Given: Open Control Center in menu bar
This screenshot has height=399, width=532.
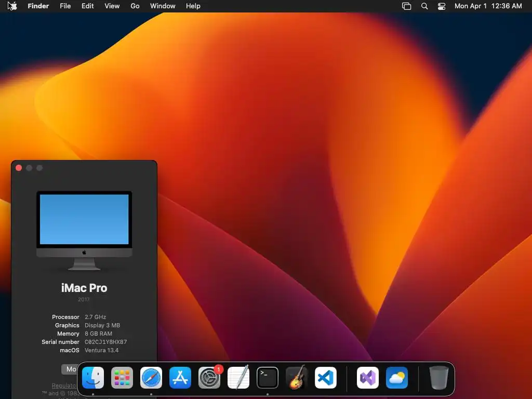Looking at the screenshot, I should pyautogui.click(x=442, y=6).
